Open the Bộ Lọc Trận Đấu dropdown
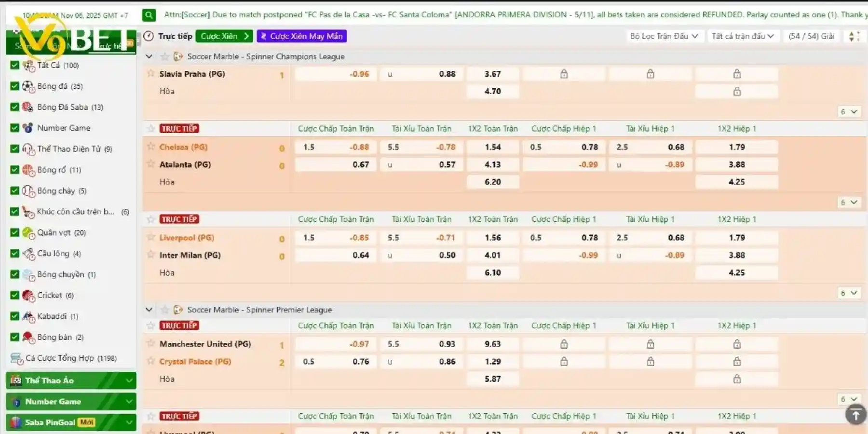 664,36
